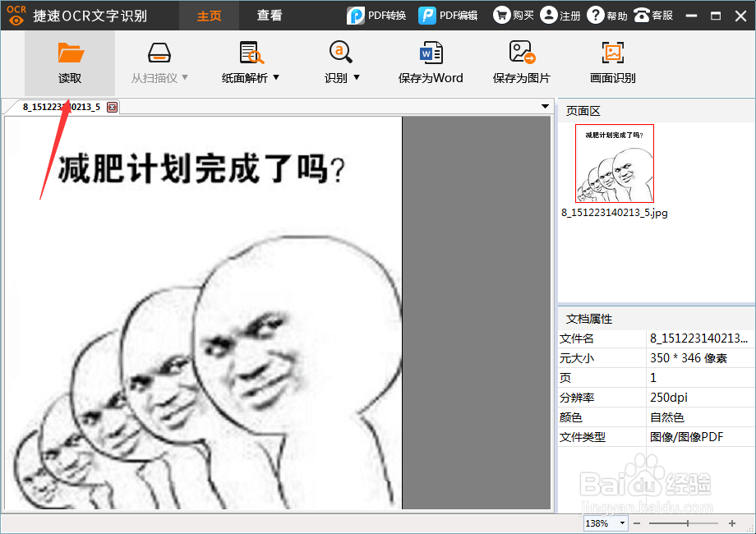Click the 文档属性 panel header
Screen dimensions: 756x534
[657, 319]
